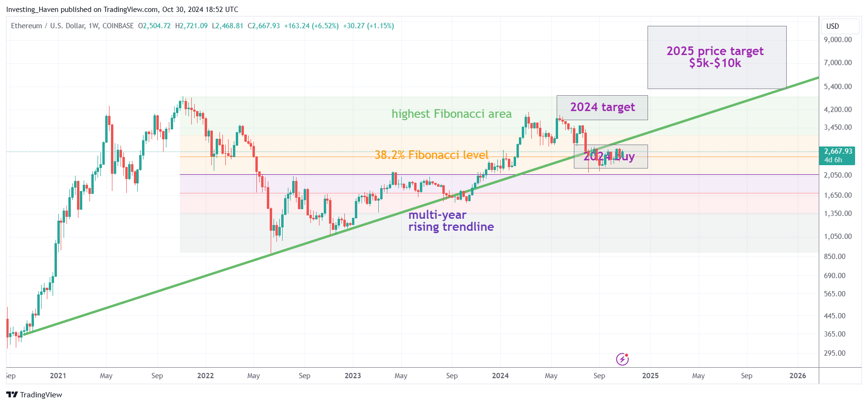Click the 2021 label on time axis

tap(58, 376)
